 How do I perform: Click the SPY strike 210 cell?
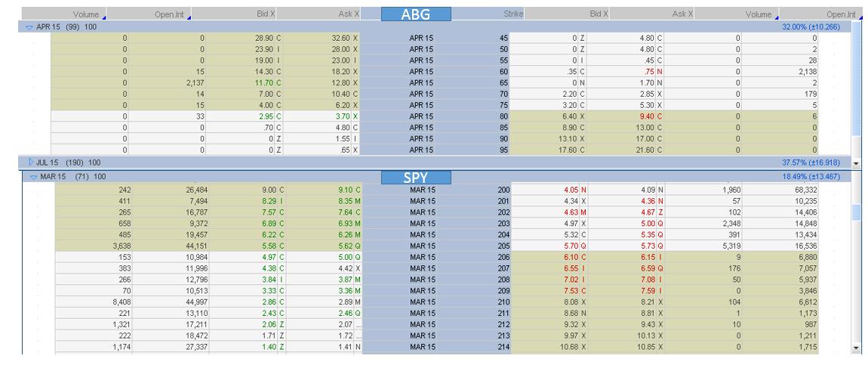point(503,302)
